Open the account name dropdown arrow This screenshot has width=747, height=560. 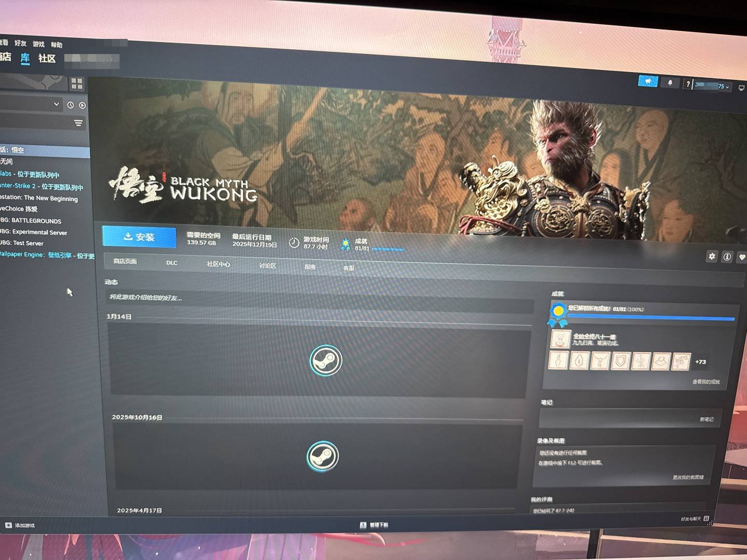click(x=727, y=87)
